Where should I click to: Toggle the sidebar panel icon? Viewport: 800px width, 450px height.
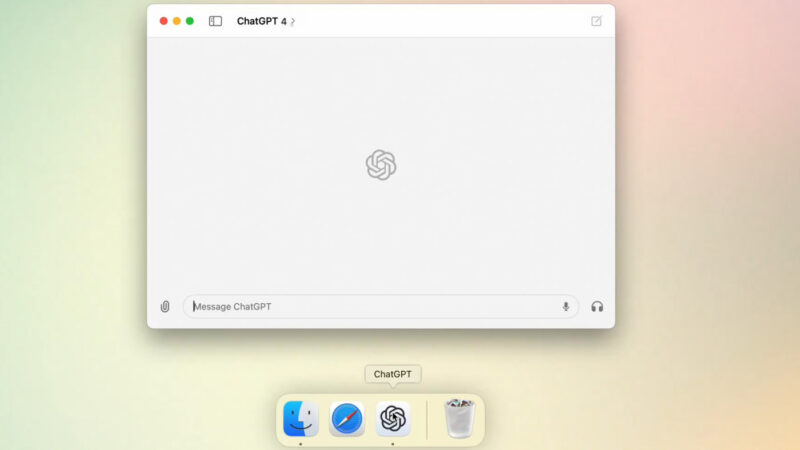click(215, 21)
